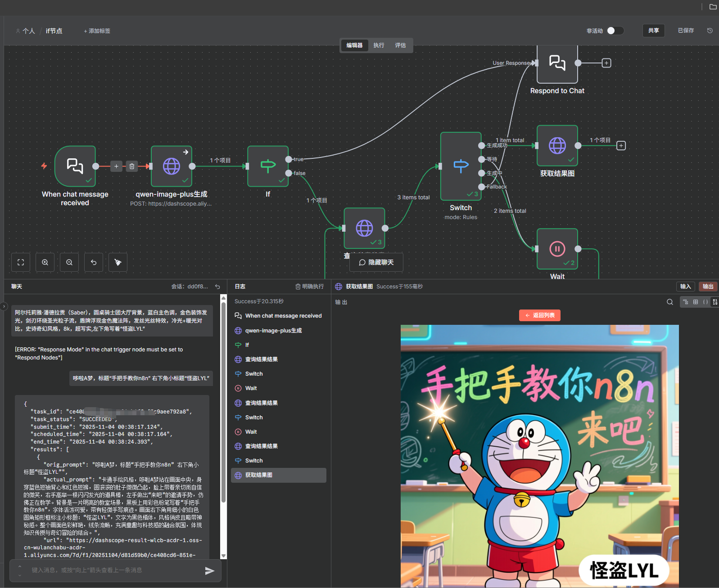This screenshot has height=588, width=719.
Task: Open the 个人 breadcrumb link
Action: (x=25, y=31)
